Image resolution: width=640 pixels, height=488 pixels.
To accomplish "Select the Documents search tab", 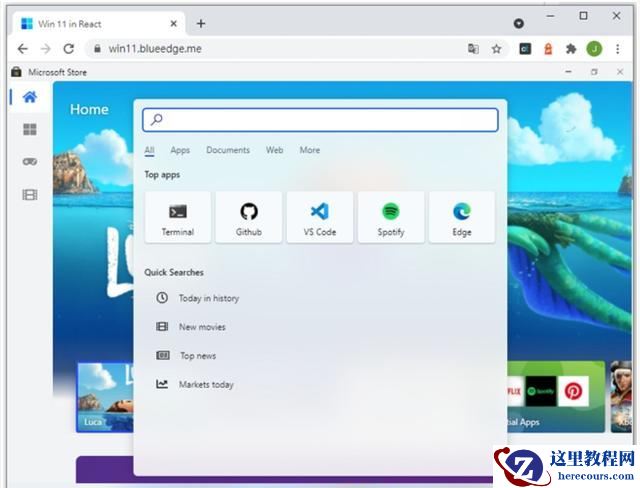I will tap(228, 150).
